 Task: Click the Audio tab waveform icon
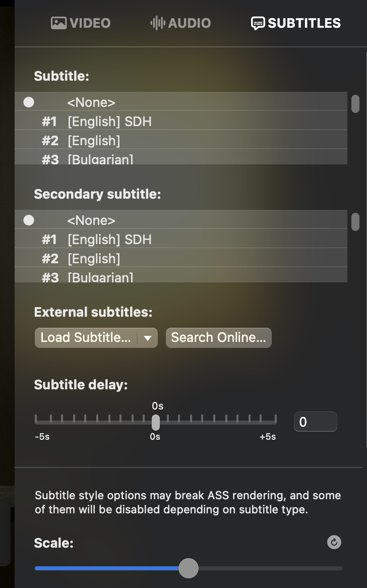click(158, 23)
